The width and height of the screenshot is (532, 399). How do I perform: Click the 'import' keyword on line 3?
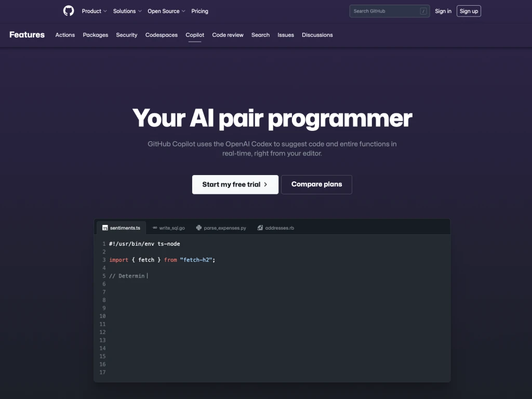pyautogui.click(x=119, y=260)
